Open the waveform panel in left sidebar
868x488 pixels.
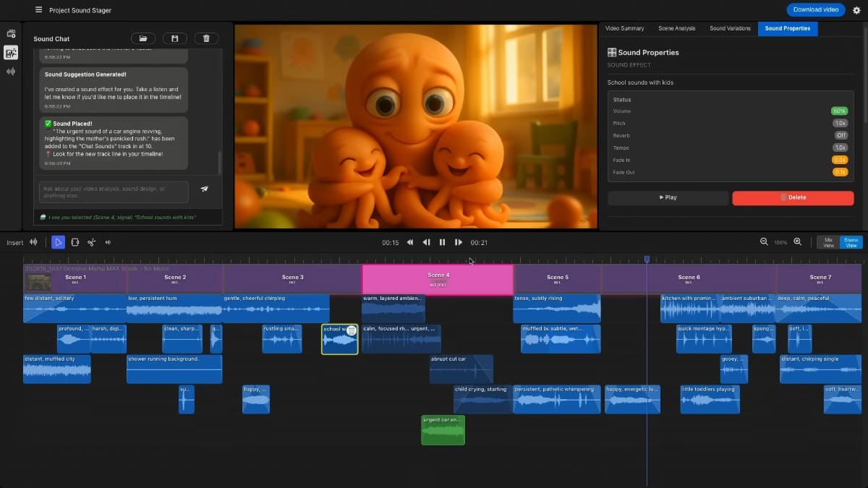11,71
